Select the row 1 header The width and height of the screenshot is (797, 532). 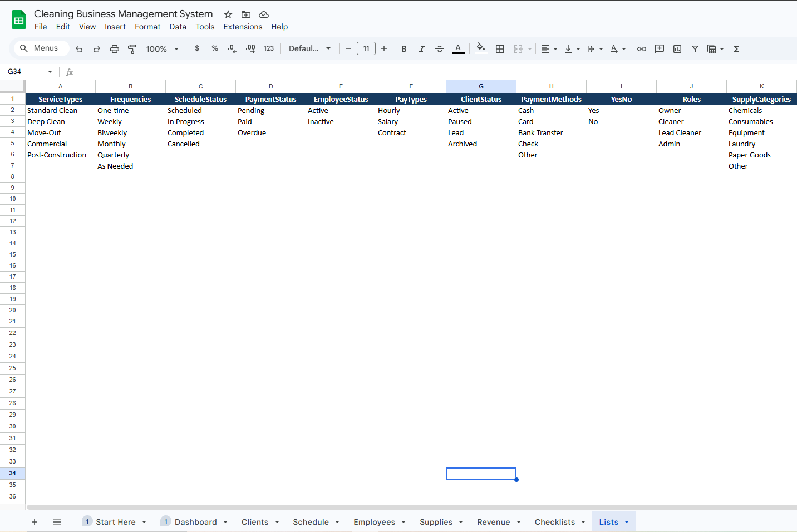(12, 99)
